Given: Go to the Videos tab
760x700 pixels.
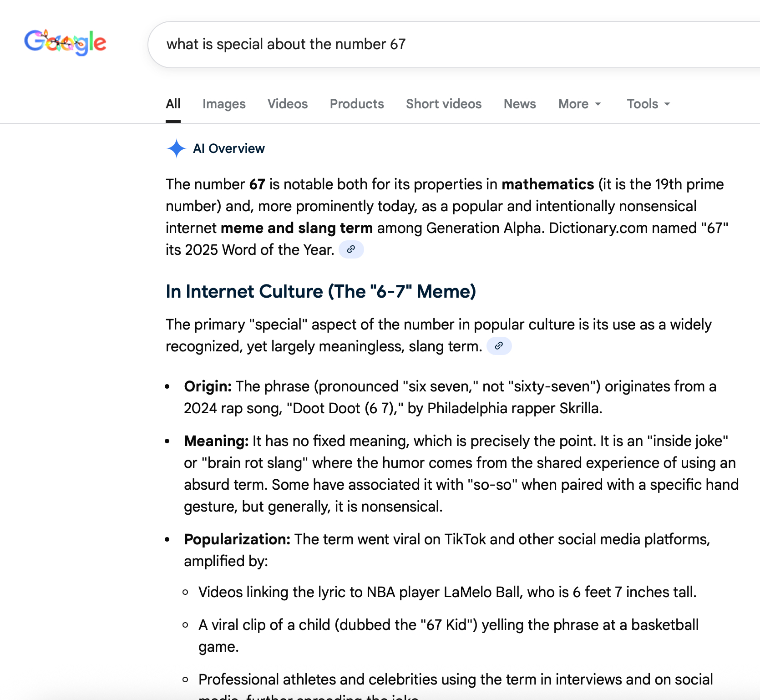Looking at the screenshot, I should 288,104.
